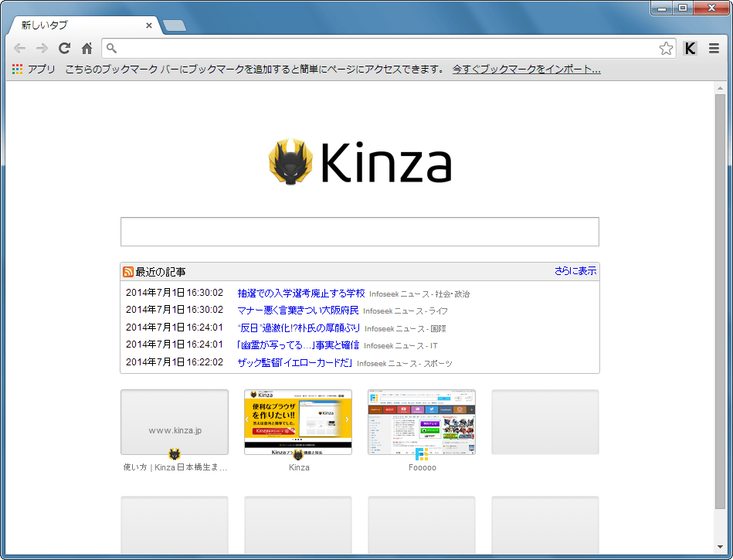Bookmark this page with the star icon
Image resolution: width=733 pixels, height=560 pixels.
pyautogui.click(x=666, y=48)
